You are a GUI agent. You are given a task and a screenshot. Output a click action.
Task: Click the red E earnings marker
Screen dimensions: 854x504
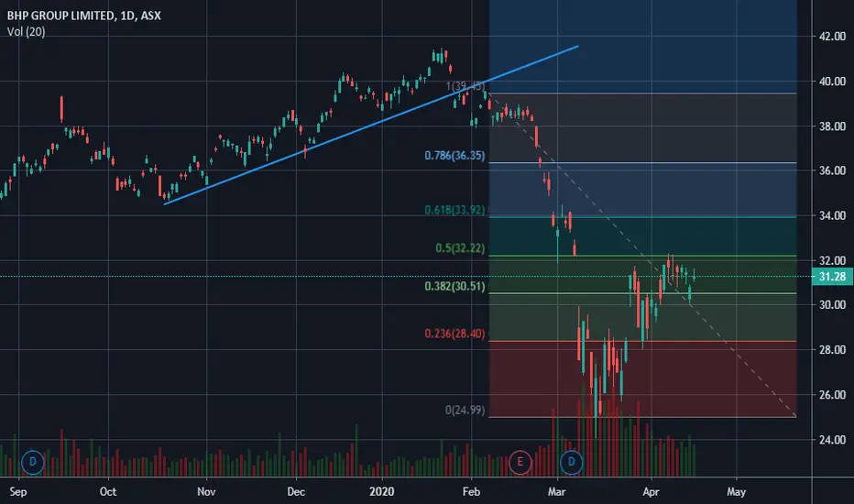(520, 462)
